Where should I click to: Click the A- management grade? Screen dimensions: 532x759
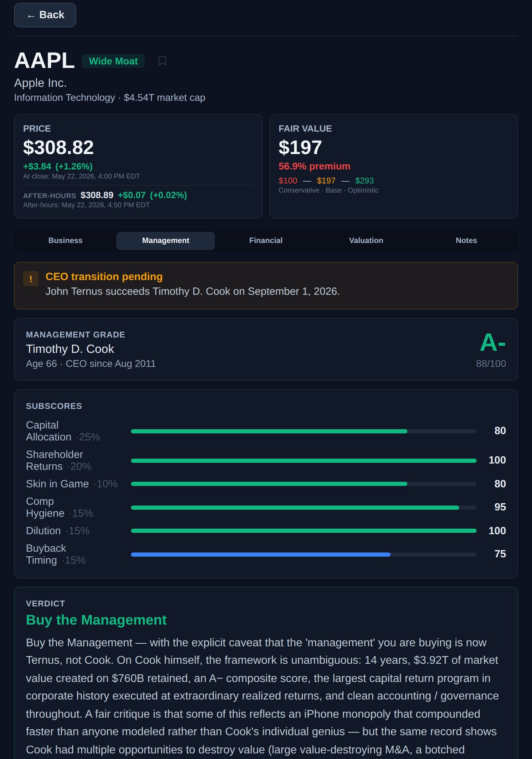tap(493, 343)
